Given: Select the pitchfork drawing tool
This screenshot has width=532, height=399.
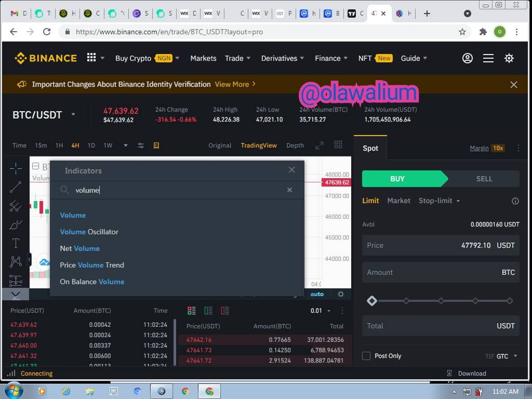Looking at the screenshot, I should pos(16,206).
